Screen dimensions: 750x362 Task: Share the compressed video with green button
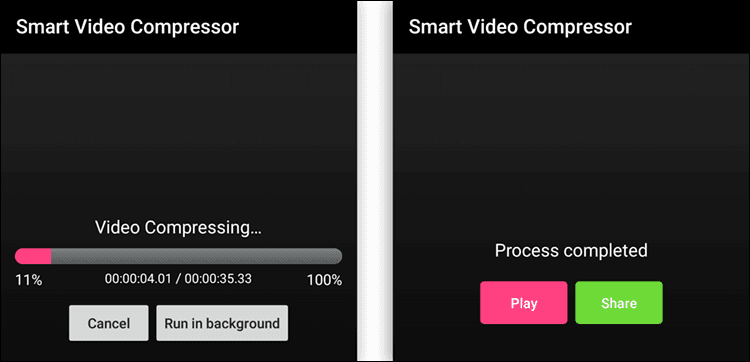[x=619, y=303]
